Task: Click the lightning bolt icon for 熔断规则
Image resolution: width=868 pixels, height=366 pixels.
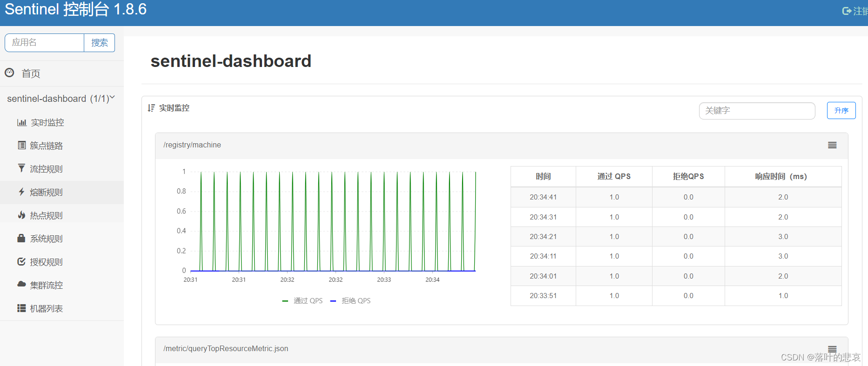Action: click(x=21, y=192)
